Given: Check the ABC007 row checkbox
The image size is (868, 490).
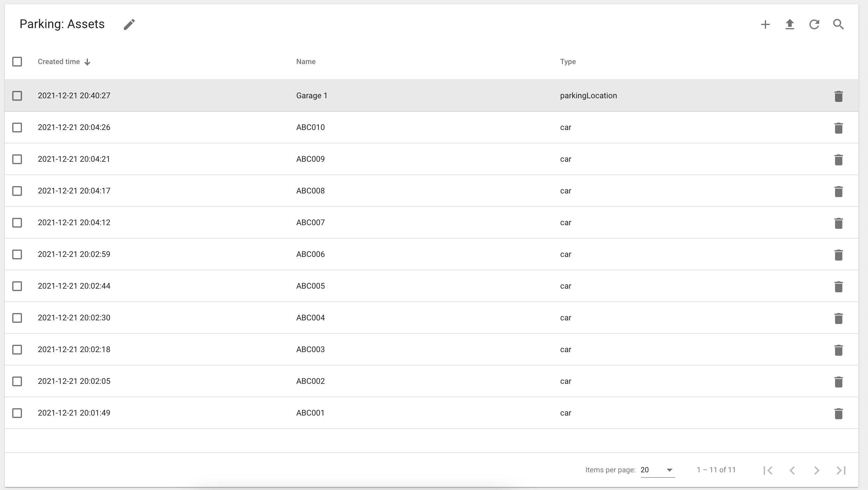Looking at the screenshot, I should tap(17, 223).
